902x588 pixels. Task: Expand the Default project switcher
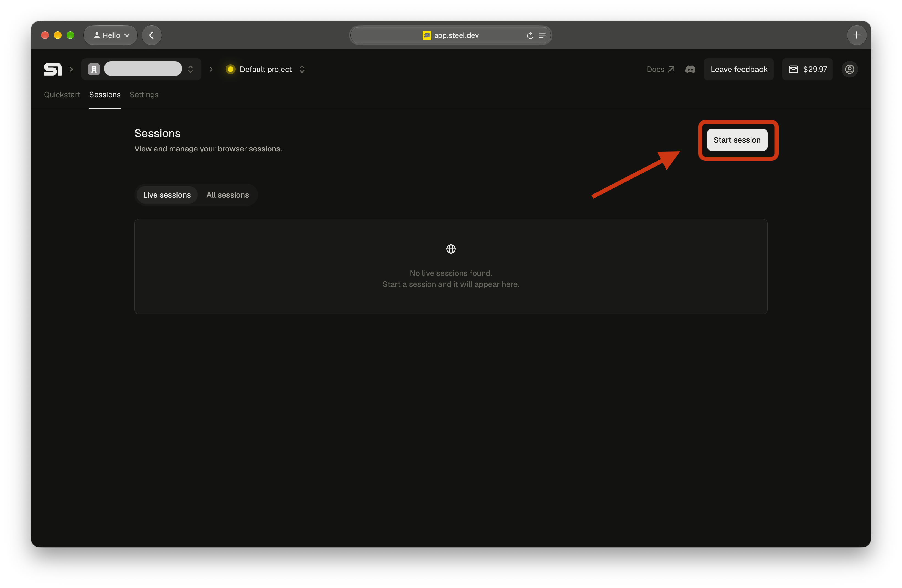(x=302, y=69)
